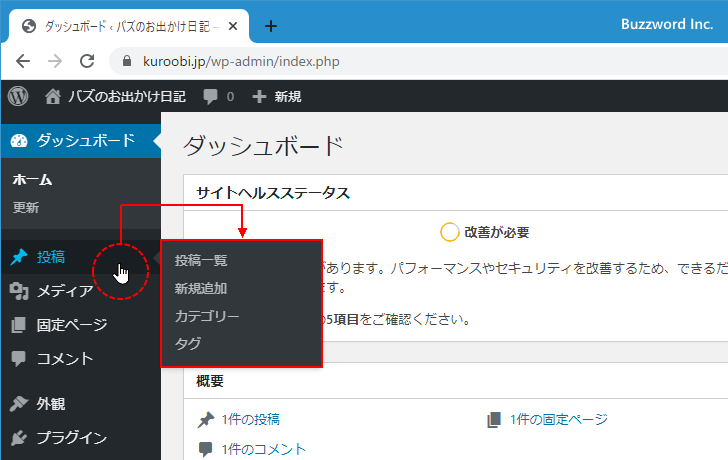Select タグ in the flyout submenu

188,343
